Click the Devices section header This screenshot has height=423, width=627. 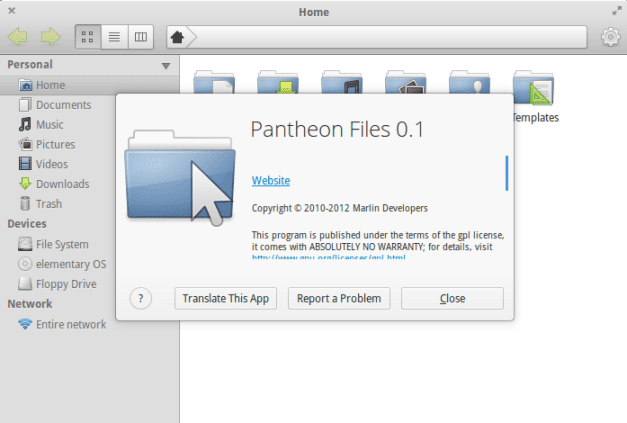pyautogui.click(x=27, y=223)
